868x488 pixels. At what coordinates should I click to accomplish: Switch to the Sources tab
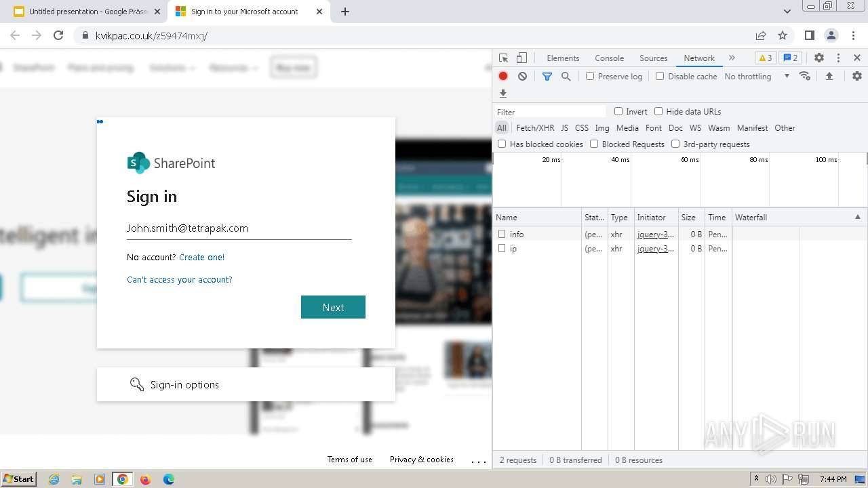tap(654, 58)
